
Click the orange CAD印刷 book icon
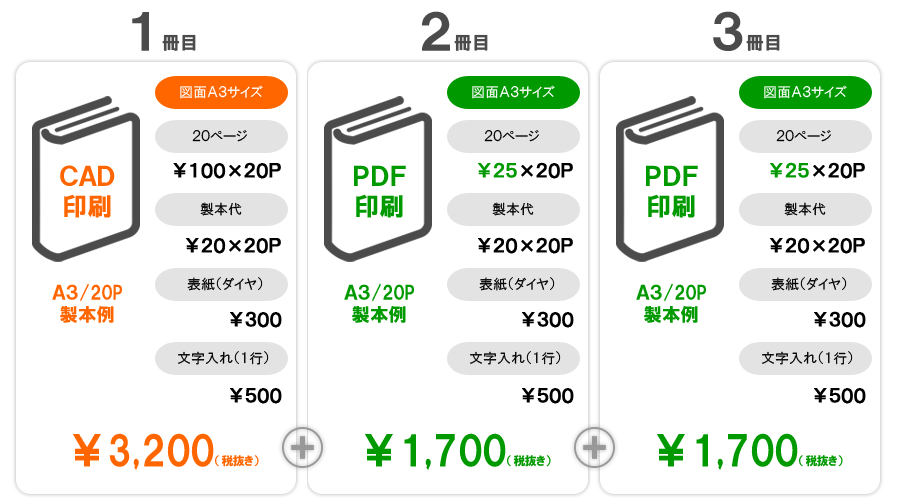point(86,179)
